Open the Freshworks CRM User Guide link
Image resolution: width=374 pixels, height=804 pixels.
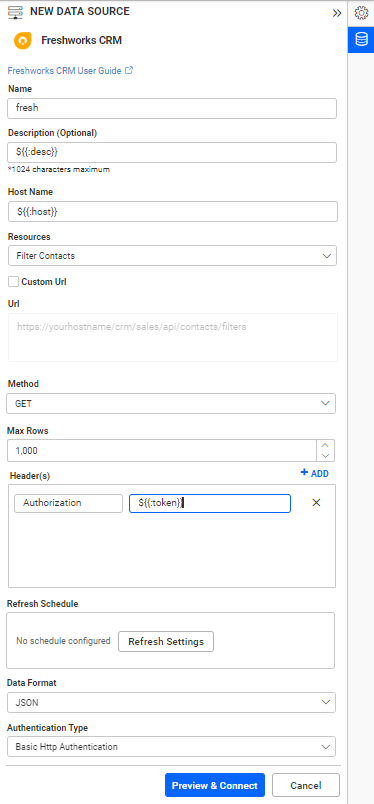(65, 71)
